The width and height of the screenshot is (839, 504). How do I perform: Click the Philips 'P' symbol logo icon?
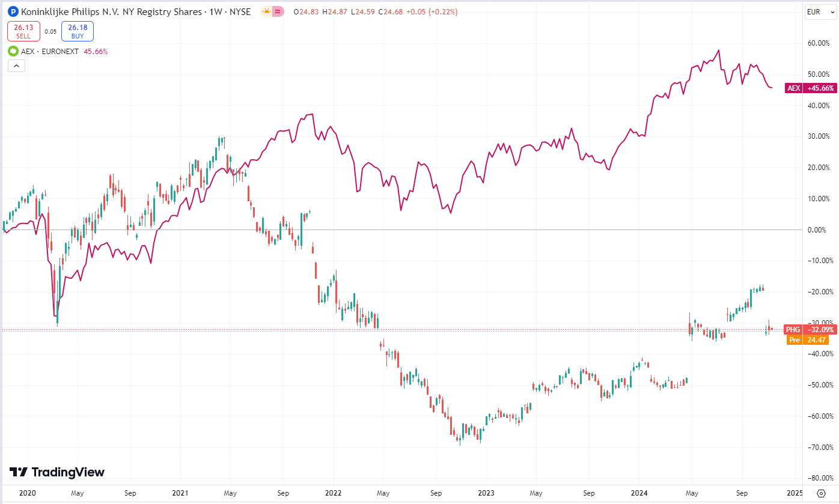(13, 11)
